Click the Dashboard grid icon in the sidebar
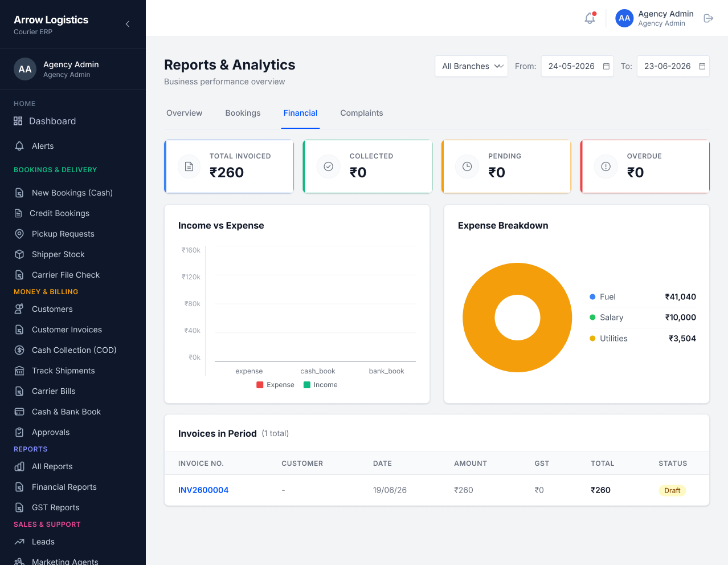 coord(18,121)
